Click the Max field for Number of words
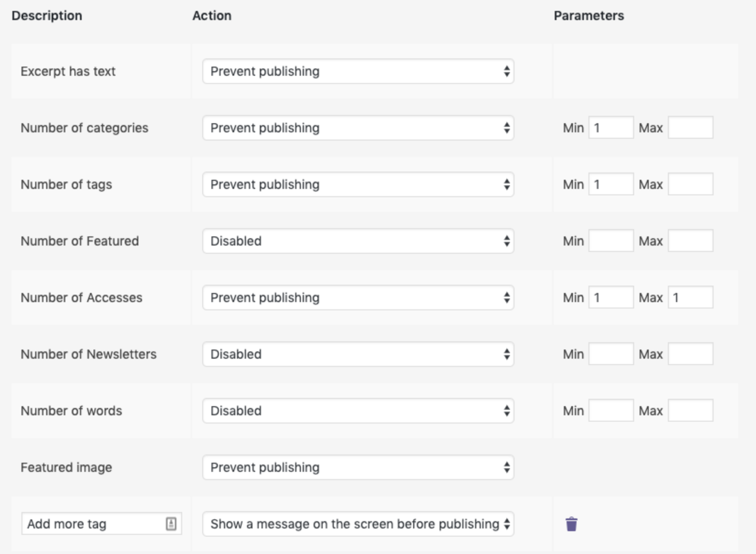This screenshot has width=756, height=554. coord(691,411)
